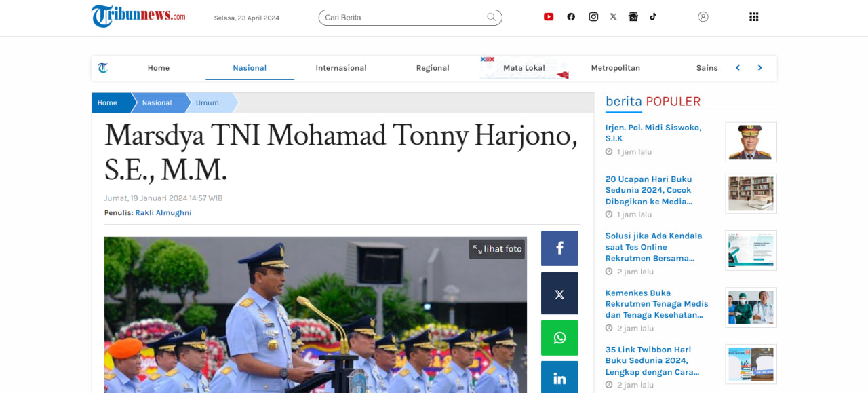Open the apps grid menu icon

coord(753,17)
